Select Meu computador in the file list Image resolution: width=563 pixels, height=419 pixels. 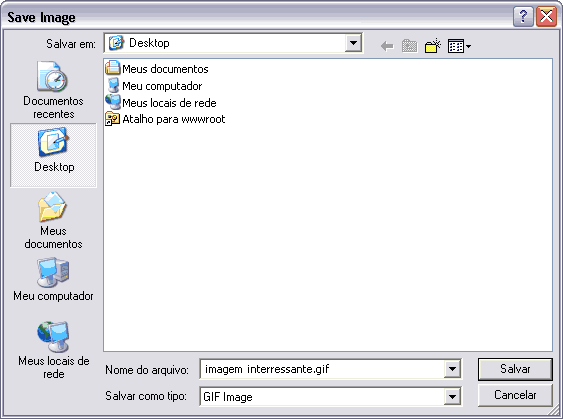tap(154, 85)
